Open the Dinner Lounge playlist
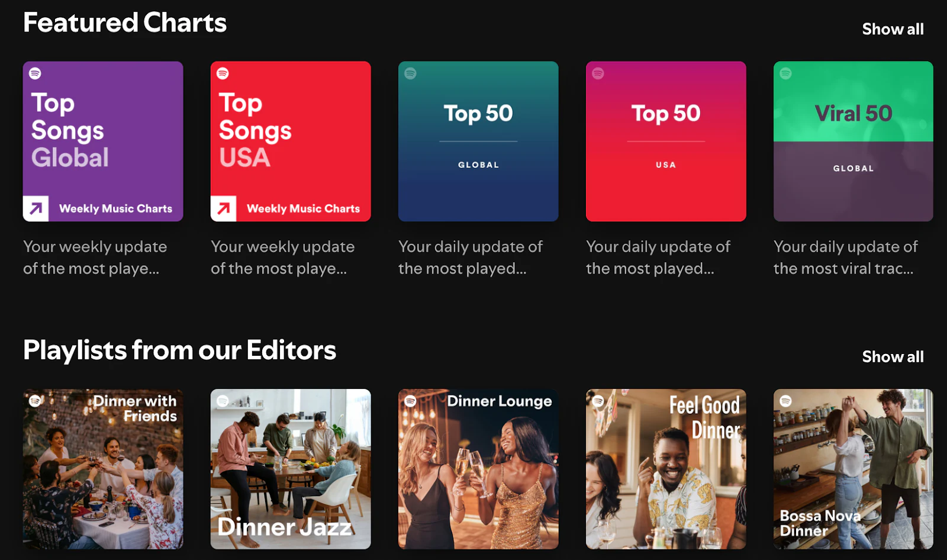Viewport: 947px width, 560px height. (x=478, y=469)
